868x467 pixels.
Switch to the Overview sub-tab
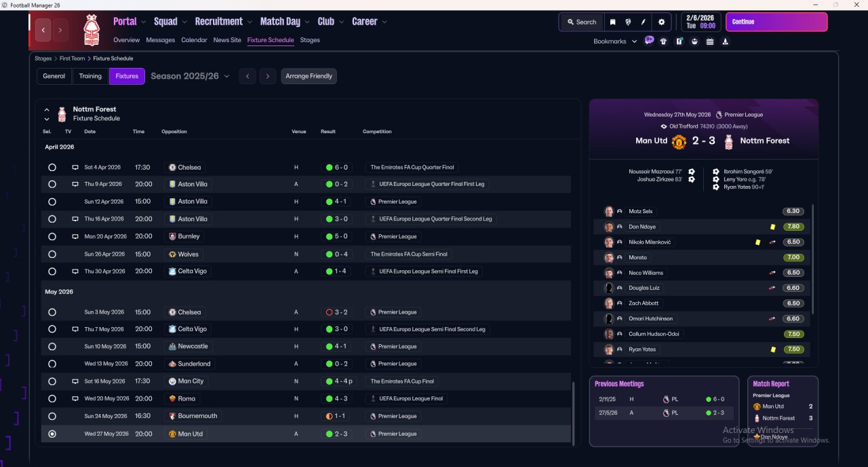127,40
